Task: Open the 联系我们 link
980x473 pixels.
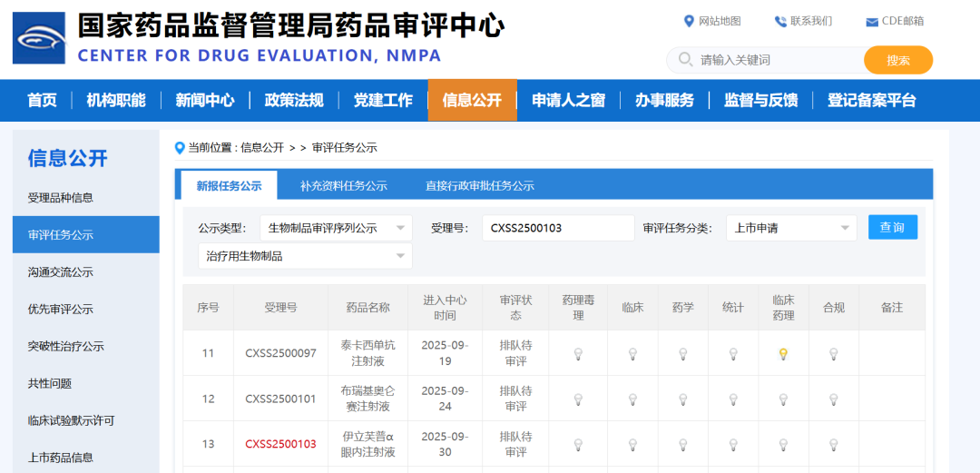Action: (x=811, y=21)
